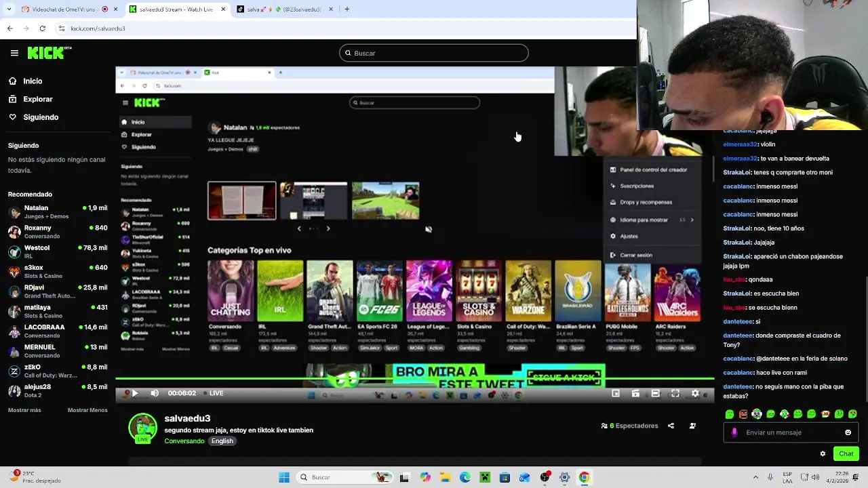Viewport: 868px width, 488px height.
Task: Play the stream using the play button
Action: (x=135, y=393)
